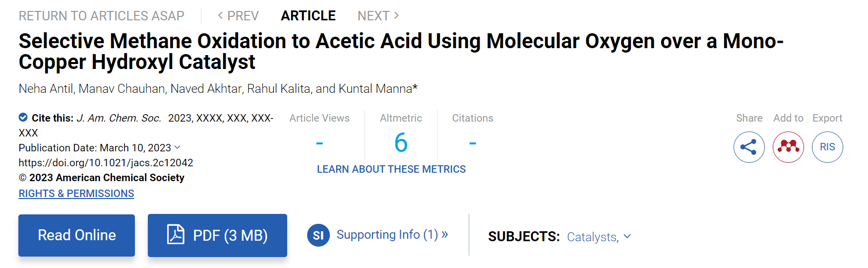This screenshot has width=868, height=268.
Task: Expand the Publication Date dropdown arrow
Action: click(178, 147)
